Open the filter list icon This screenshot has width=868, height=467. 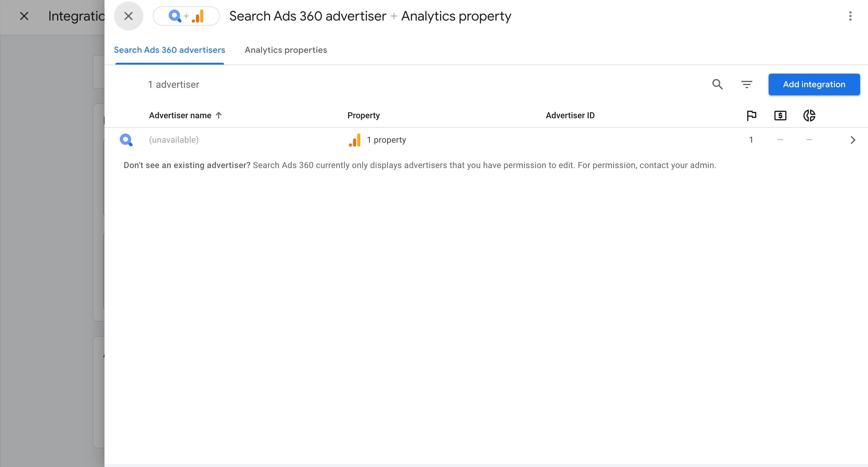(x=747, y=84)
